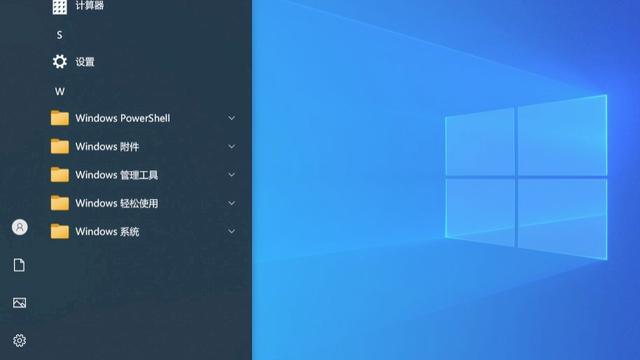Expand the Windows 附件 chevron
The image size is (640, 360).
click(x=231, y=146)
